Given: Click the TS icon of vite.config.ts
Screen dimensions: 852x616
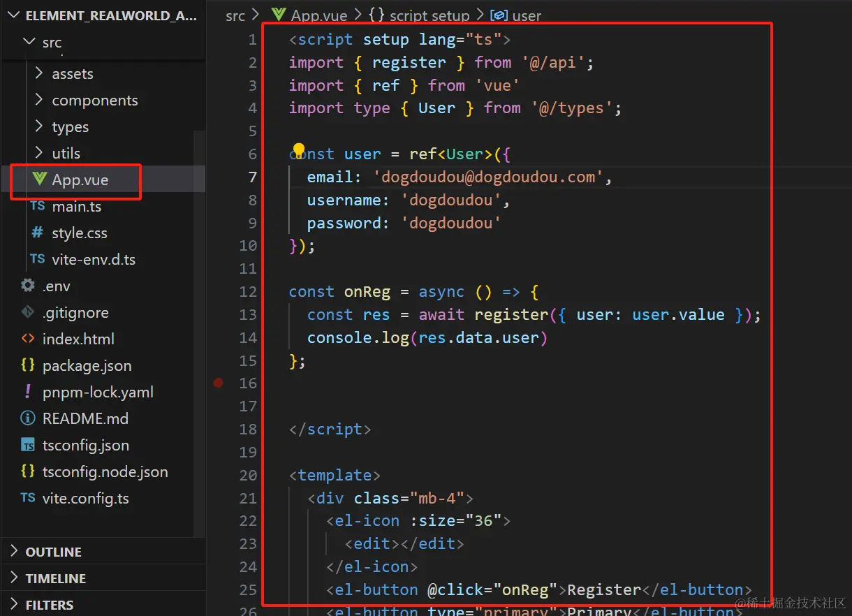Looking at the screenshot, I should [28, 497].
